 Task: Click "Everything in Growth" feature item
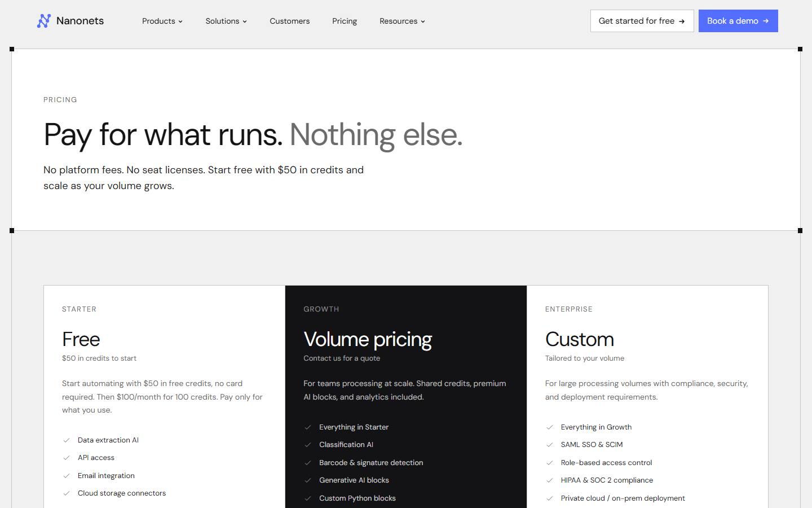596,427
